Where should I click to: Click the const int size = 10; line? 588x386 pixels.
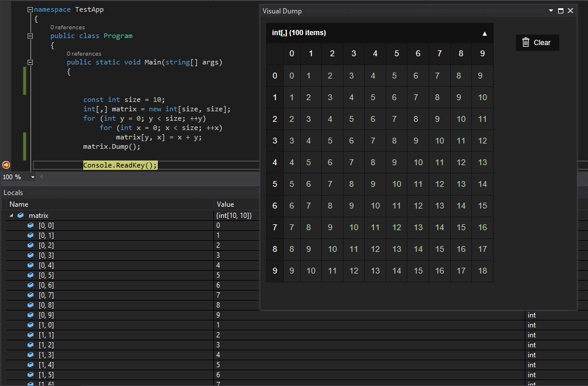[x=124, y=100]
